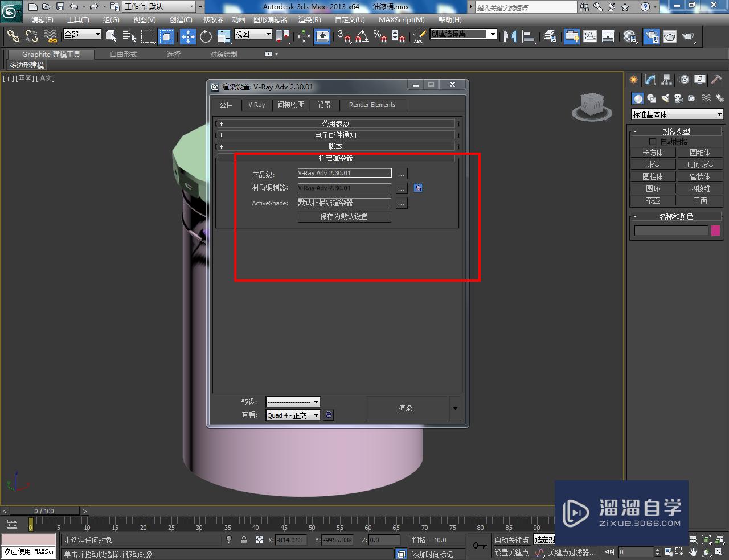Click the ViewCube in viewport
Image resolution: width=729 pixels, height=560 pixels.
pos(592,106)
